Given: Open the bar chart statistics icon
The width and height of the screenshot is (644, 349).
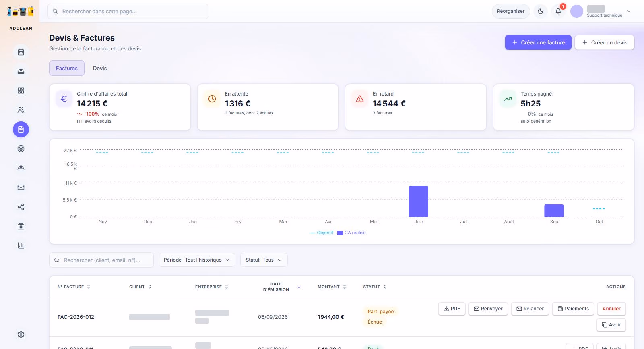Looking at the screenshot, I should click(x=21, y=245).
